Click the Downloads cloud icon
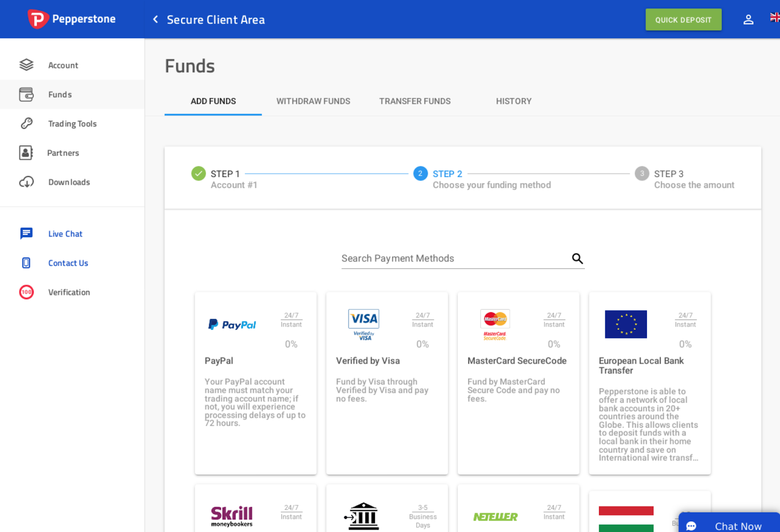 [26, 182]
